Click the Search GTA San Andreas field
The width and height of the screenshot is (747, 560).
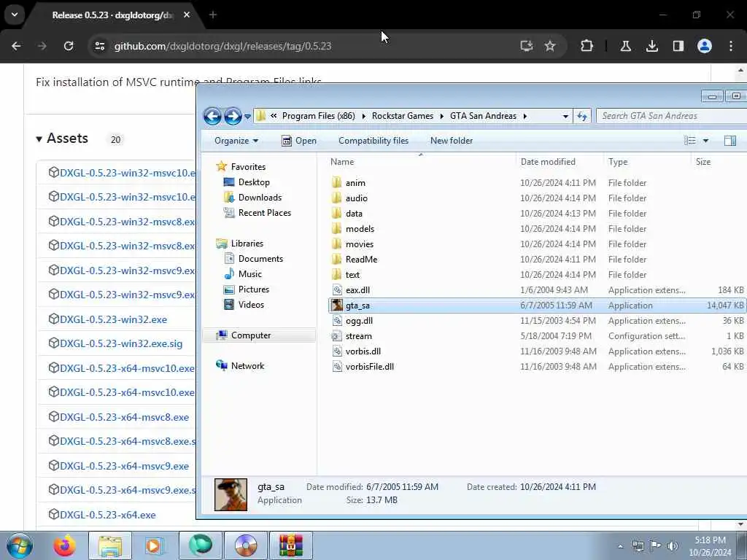pos(672,116)
